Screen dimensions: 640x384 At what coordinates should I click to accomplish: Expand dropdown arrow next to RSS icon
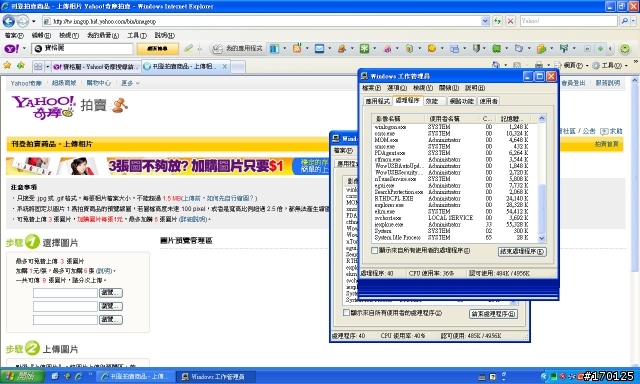coord(307,49)
